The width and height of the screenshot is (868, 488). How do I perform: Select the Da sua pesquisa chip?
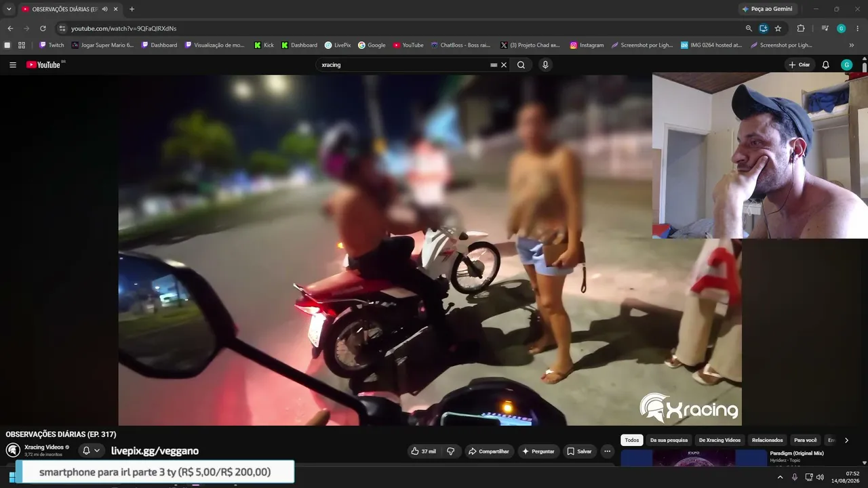669,441
